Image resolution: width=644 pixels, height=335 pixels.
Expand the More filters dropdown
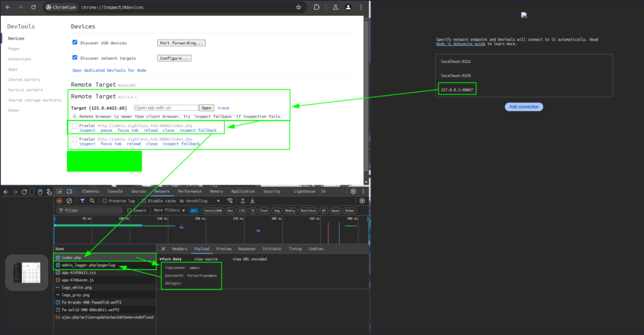click(x=169, y=210)
